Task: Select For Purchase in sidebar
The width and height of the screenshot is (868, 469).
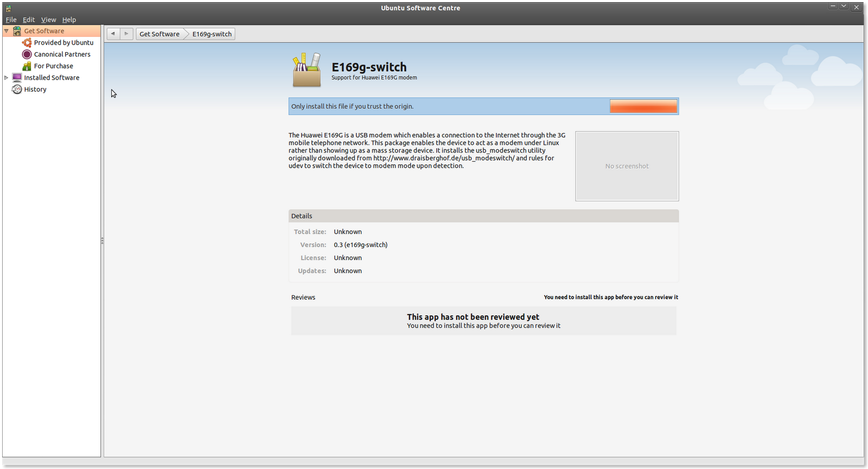Action: coord(54,66)
